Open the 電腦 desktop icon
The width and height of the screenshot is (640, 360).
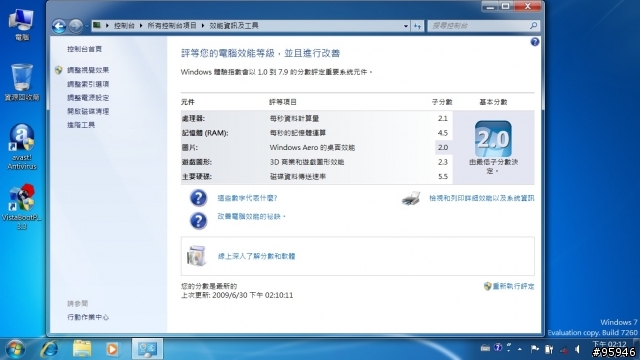tap(22, 24)
